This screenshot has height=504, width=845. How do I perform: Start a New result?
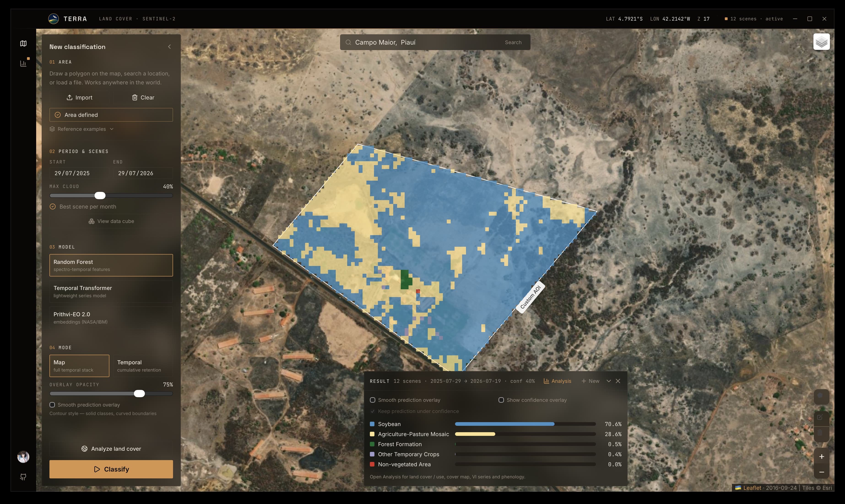[x=590, y=381]
